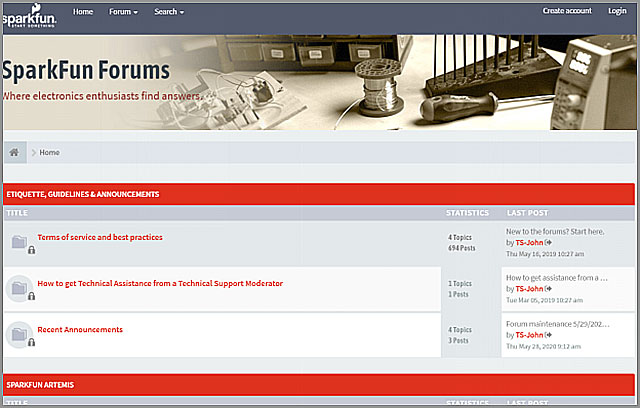Open the SparkFun Artemis category header
Viewport: 640px width, 408px height.
[x=40, y=385]
